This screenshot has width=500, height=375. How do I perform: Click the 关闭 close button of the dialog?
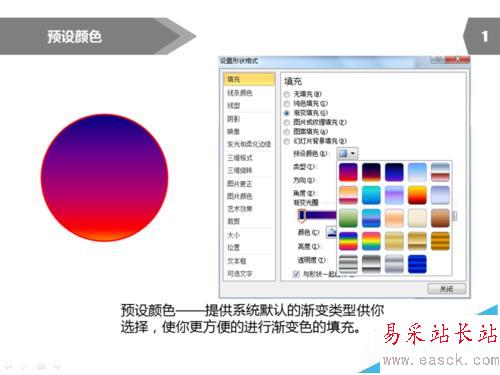446,289
